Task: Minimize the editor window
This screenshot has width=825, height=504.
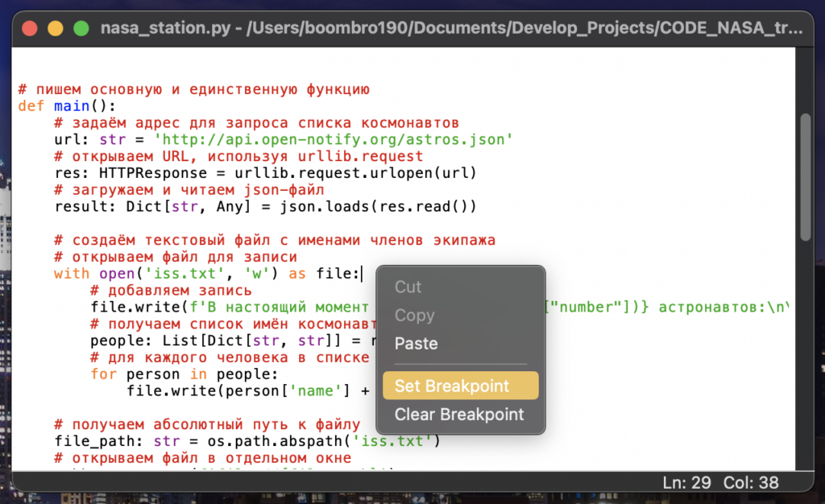Action: click(55, 27)
